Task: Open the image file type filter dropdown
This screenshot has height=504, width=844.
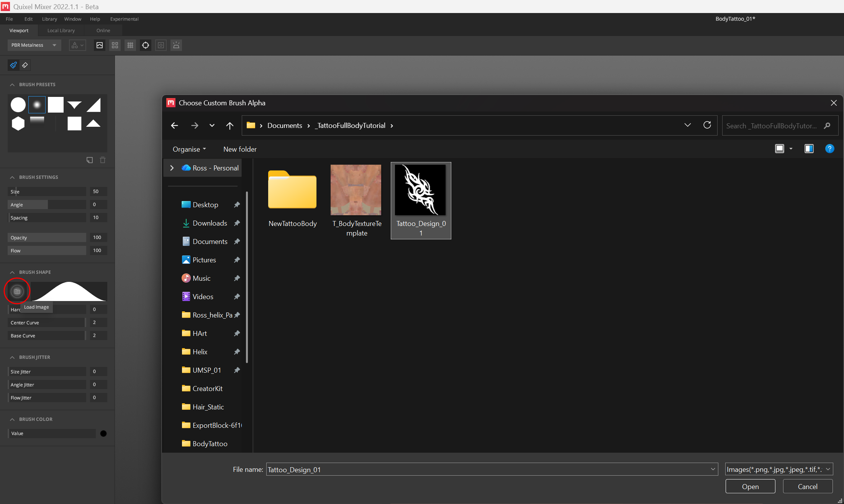Action: [x=779, y=469]
